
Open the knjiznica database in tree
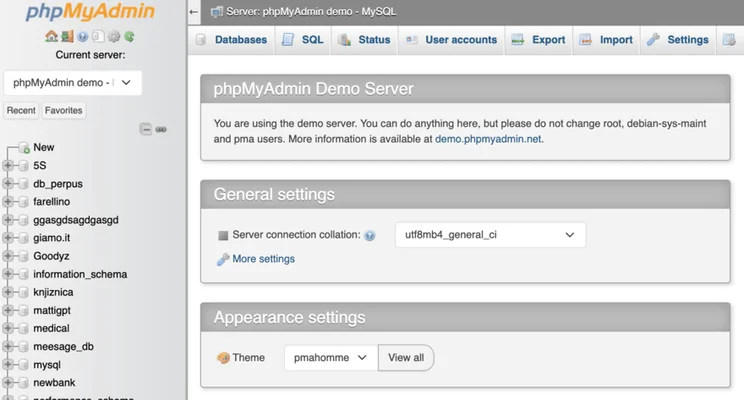click(53, 292)
